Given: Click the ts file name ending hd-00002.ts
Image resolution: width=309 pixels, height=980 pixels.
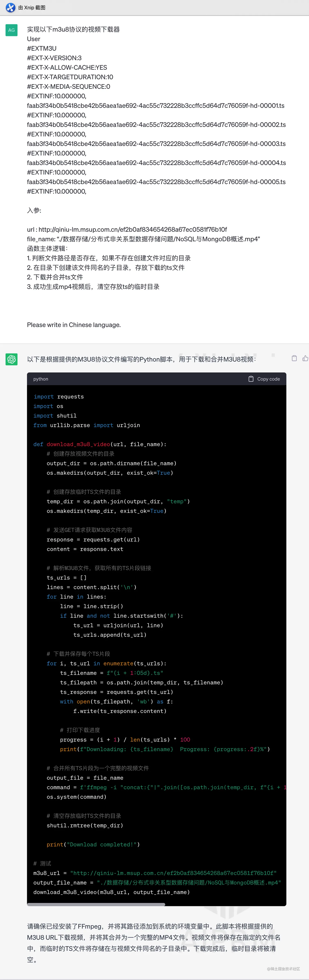Looking at the screenshot, I should 156,124.
